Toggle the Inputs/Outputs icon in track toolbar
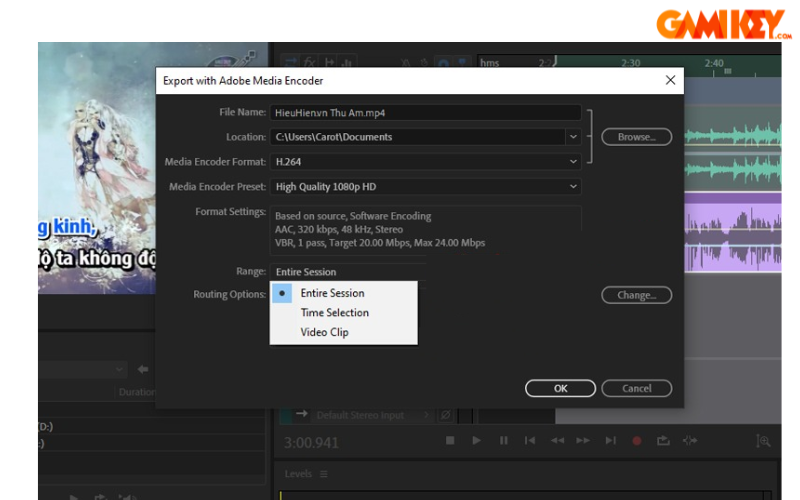Screen dimensions: 800x500 (291, 62)
